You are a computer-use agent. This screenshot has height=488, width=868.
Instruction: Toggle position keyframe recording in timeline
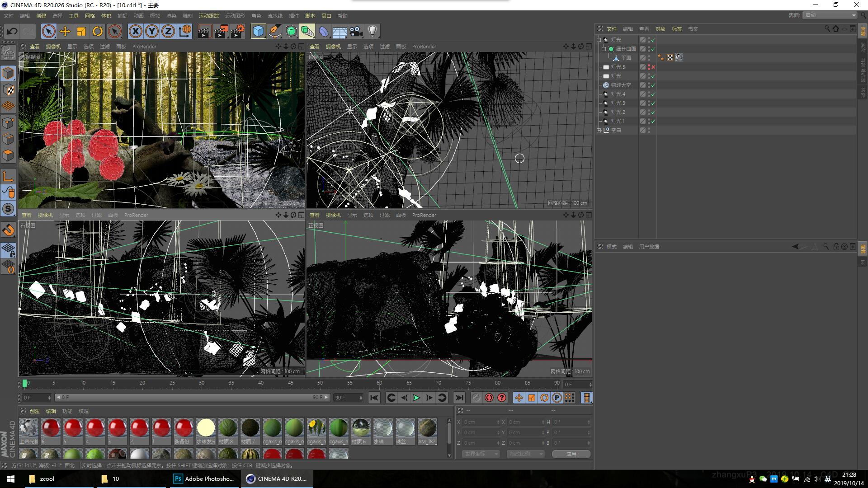click(x=519, y=398)
